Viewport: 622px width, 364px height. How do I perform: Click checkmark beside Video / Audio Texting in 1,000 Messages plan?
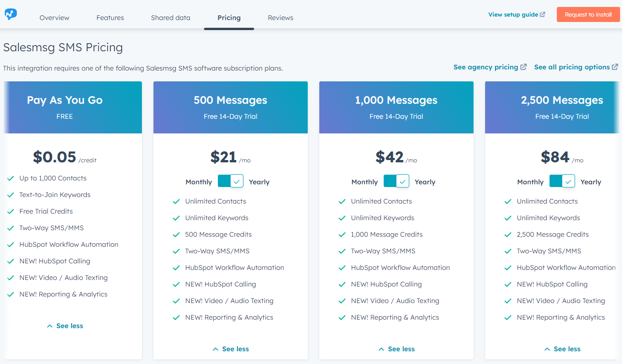pos(342,301)
